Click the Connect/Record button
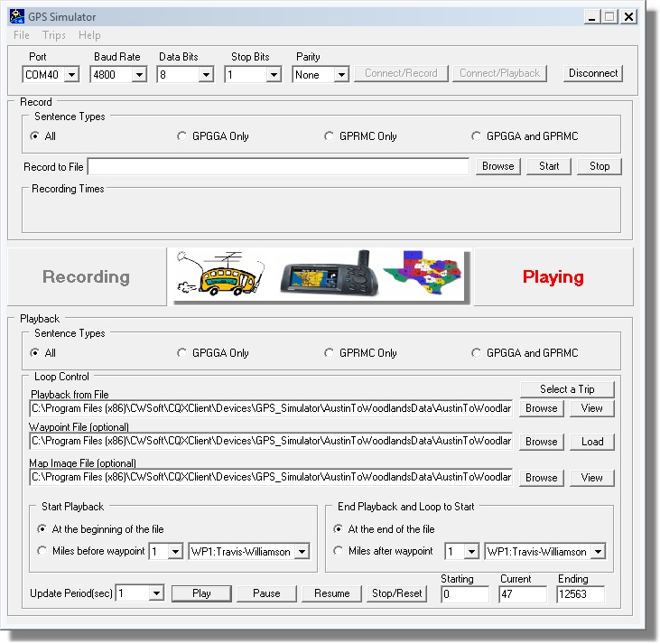Image resolution: width=660 pixels, height=644 pixels. (x=401, y=73)
